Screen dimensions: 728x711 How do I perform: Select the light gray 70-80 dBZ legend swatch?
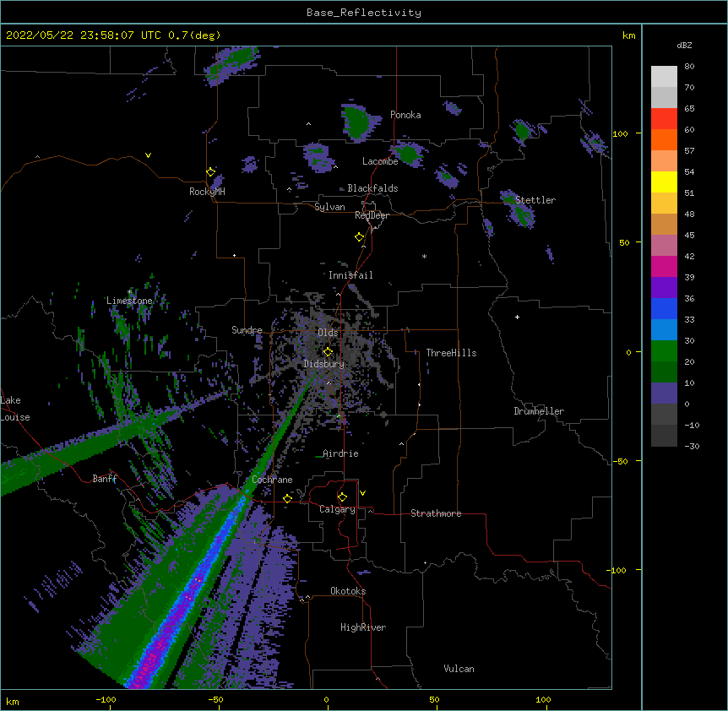tap(664, 76)
